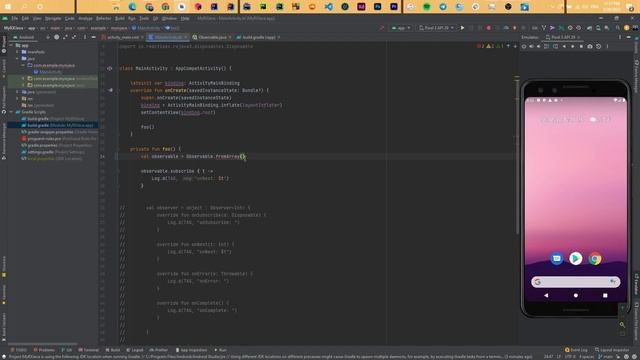Click the yellow warnings indicator in editor
Image resolution: width=640 pixels, height=360 pixels.
(490, 46)
